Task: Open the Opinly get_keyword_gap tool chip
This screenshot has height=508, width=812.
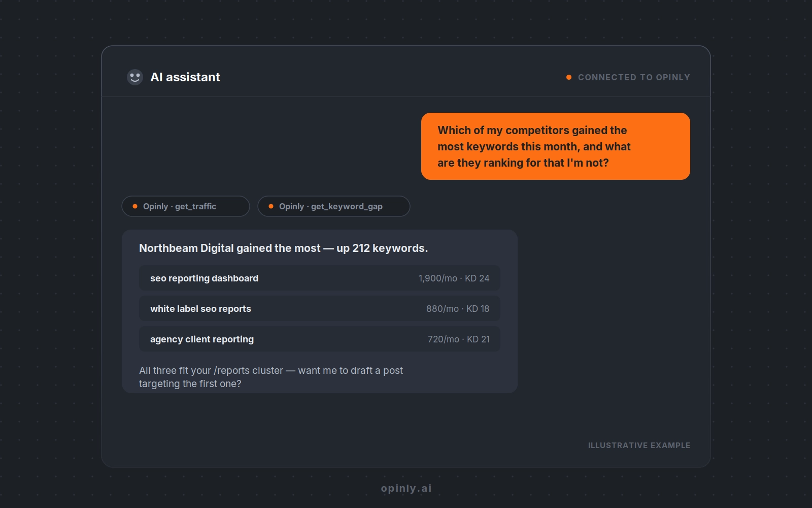Action: tap(334, 206)
